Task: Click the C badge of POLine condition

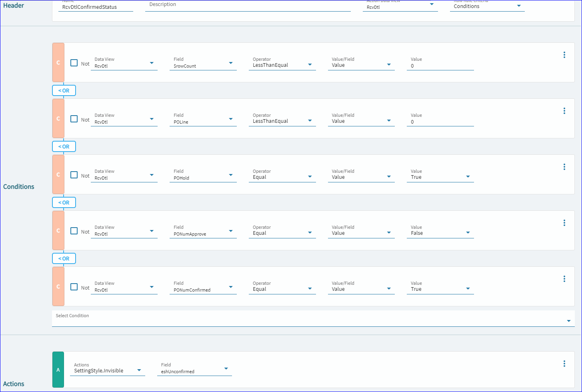Action: [x=58, y=118]
